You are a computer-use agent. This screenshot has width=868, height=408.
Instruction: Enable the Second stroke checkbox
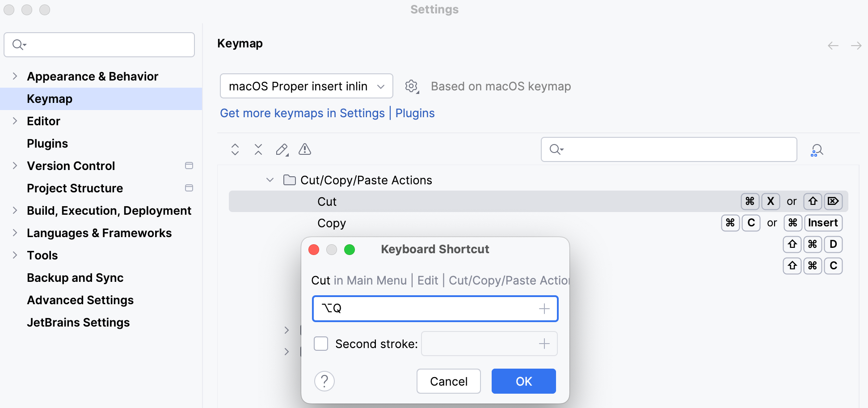[x=321, y=344]
